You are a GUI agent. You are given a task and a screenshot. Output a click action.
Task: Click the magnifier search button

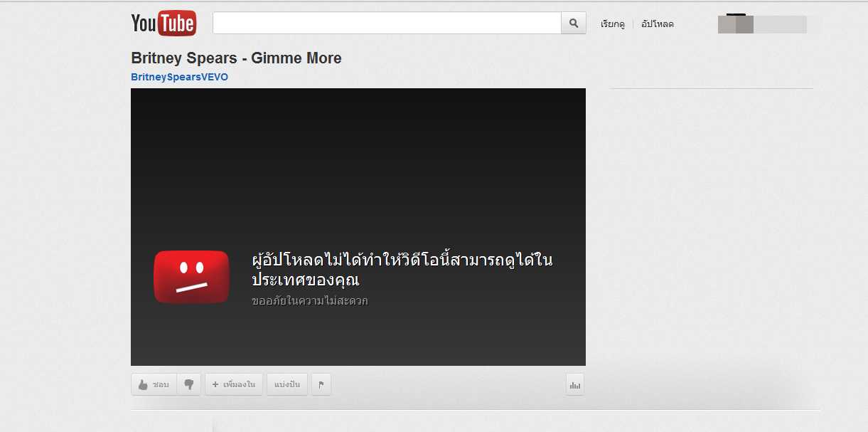(574, 23)
